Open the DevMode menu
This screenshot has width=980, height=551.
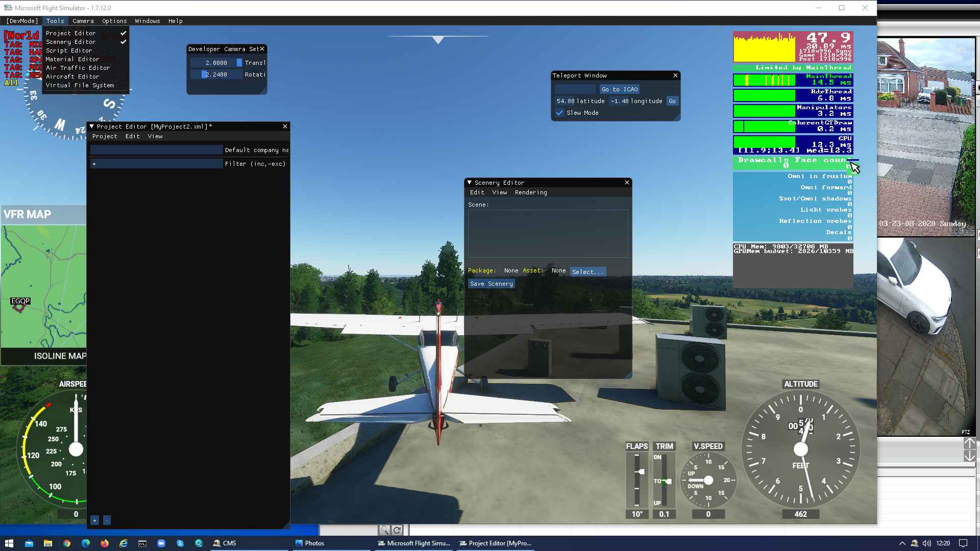(x=22, y=21)
